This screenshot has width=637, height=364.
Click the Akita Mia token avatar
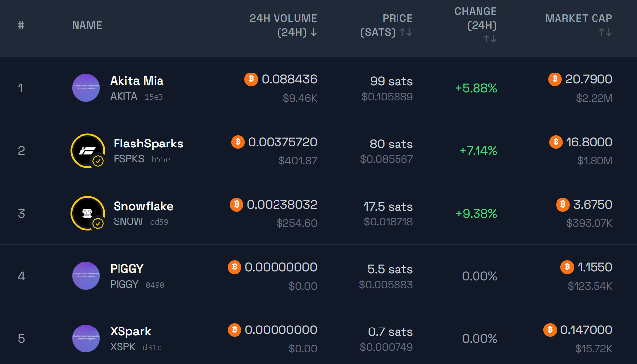click(86, 88)
